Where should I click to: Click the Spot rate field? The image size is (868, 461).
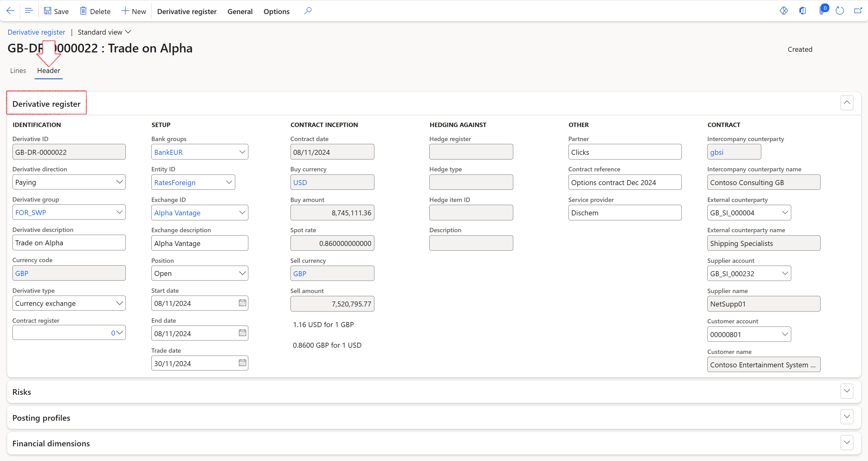pyautogui.click(x=332, y=243)
